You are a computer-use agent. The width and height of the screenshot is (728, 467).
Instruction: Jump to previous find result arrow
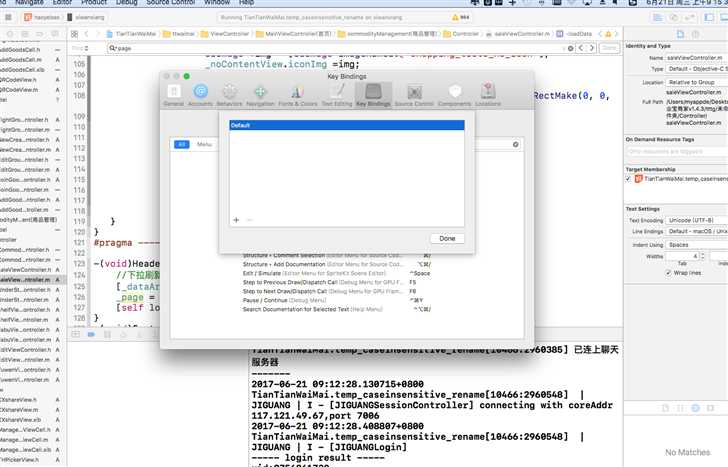pyautogui.click(x=581, y=48)
